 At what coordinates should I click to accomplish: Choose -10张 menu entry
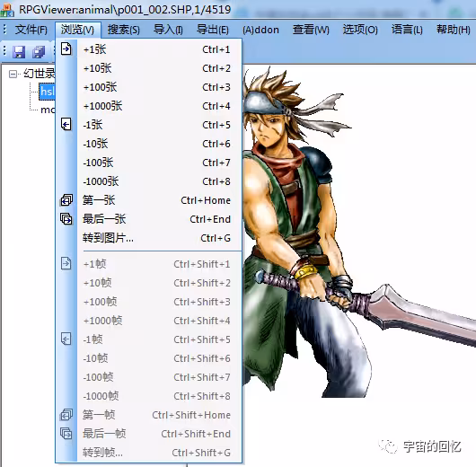point(149,144)
